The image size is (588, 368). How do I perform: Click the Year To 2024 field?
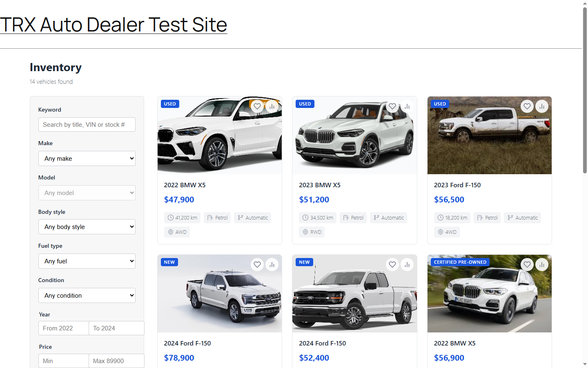(116, 328)
